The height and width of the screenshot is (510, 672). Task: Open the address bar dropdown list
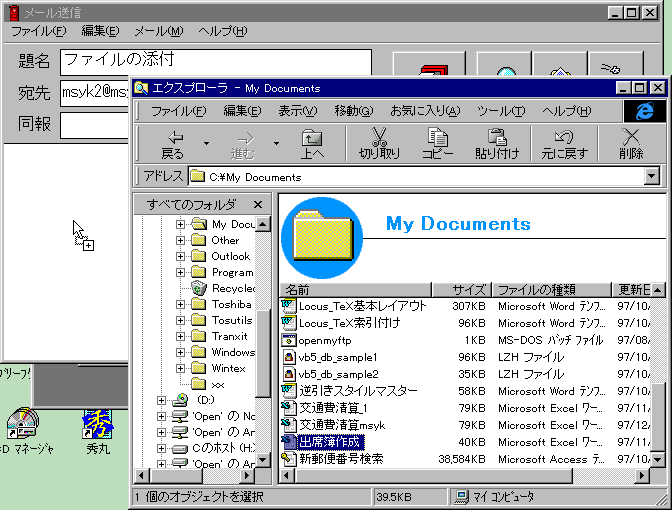tap(652, 177)
